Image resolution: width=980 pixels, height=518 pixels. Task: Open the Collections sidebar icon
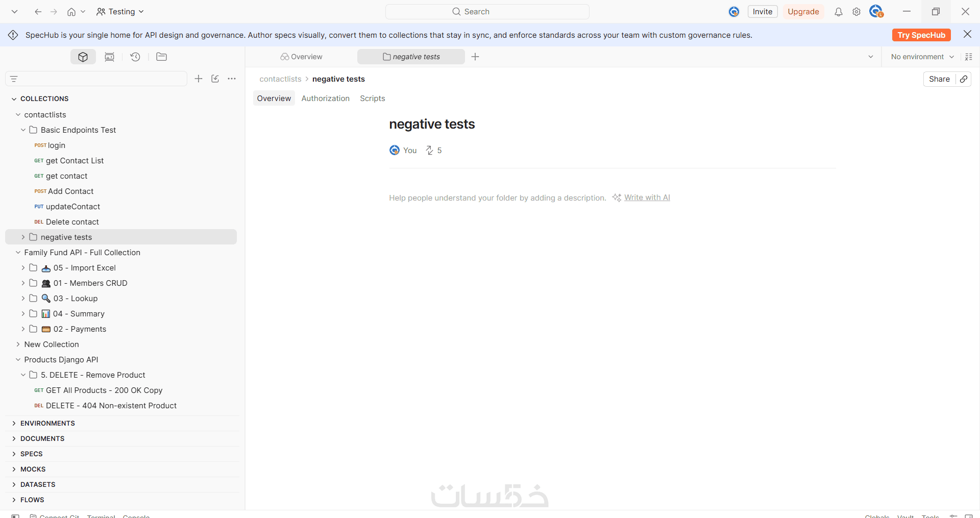(83, 57)
